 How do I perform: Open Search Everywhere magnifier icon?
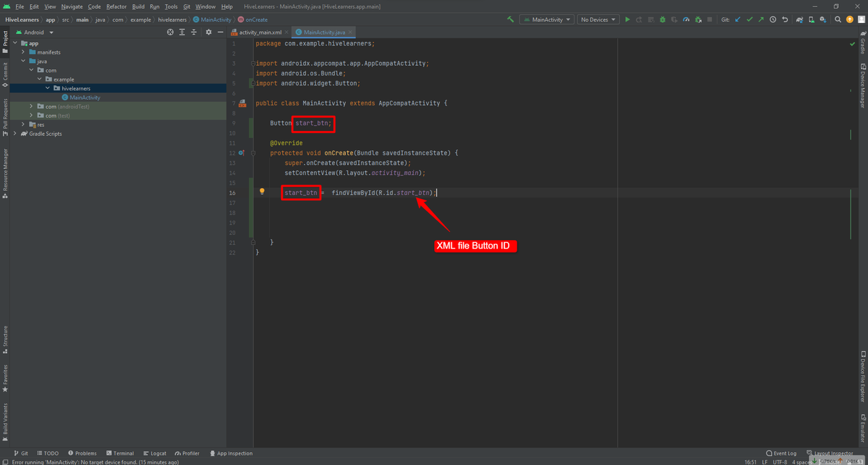pyautogui.click(x=838, y=20)
